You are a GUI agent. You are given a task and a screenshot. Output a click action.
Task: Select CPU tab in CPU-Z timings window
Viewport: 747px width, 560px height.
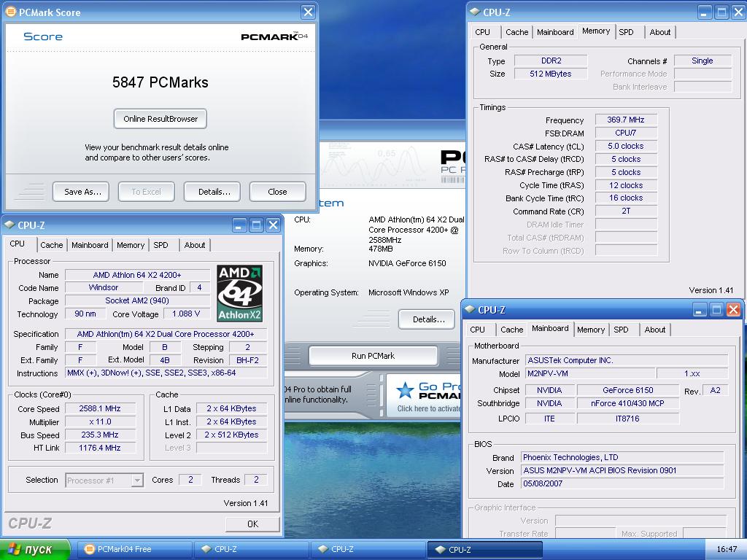tap(483, 32)
